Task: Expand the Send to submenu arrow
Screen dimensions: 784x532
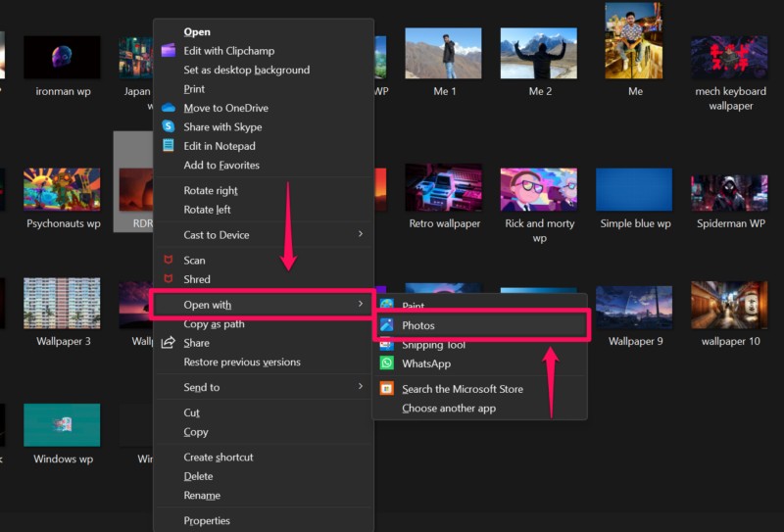Action: [360, 387]
